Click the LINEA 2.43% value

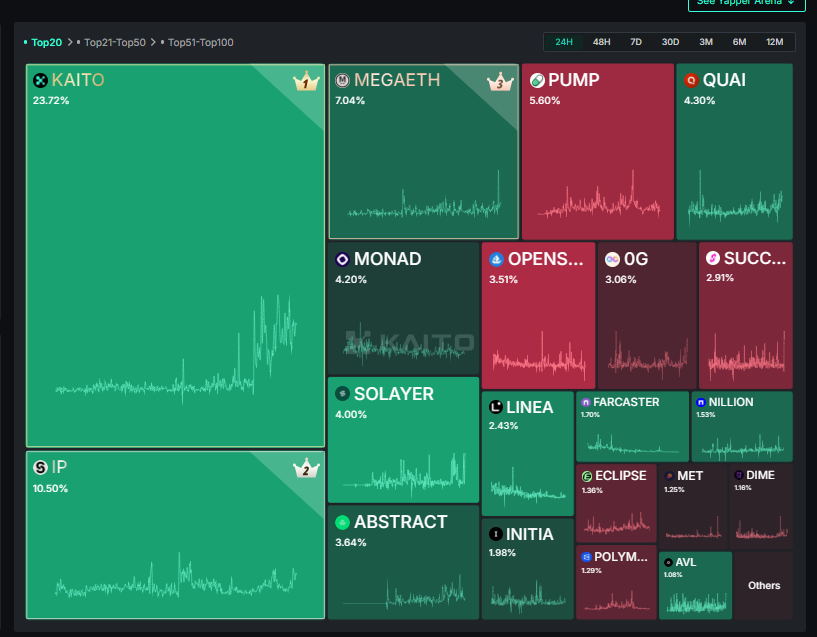coord(503,426)
